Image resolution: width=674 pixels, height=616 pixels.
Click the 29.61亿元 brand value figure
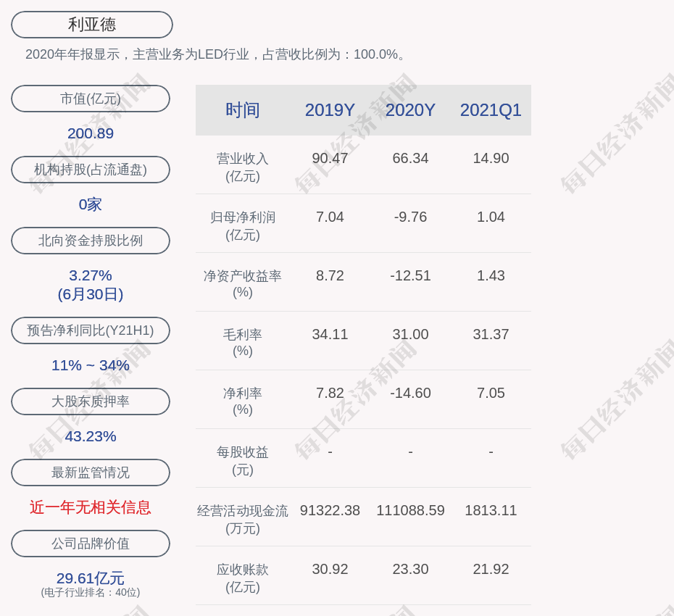(x=91, y=578)
